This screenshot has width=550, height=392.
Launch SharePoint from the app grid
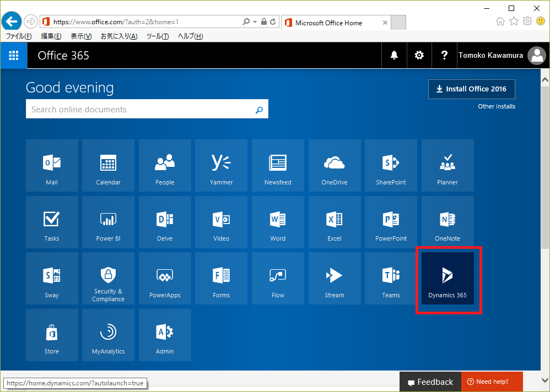(391, 165)
